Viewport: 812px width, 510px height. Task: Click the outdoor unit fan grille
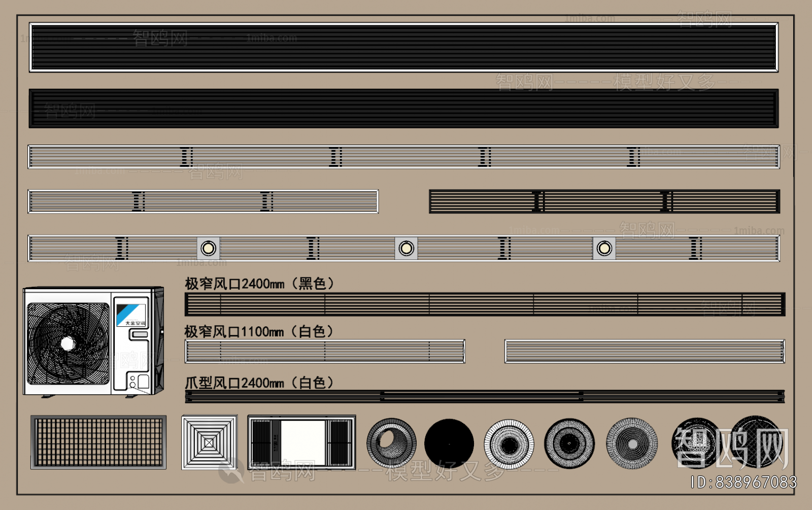pyautogui.click(x=68, y=344)
